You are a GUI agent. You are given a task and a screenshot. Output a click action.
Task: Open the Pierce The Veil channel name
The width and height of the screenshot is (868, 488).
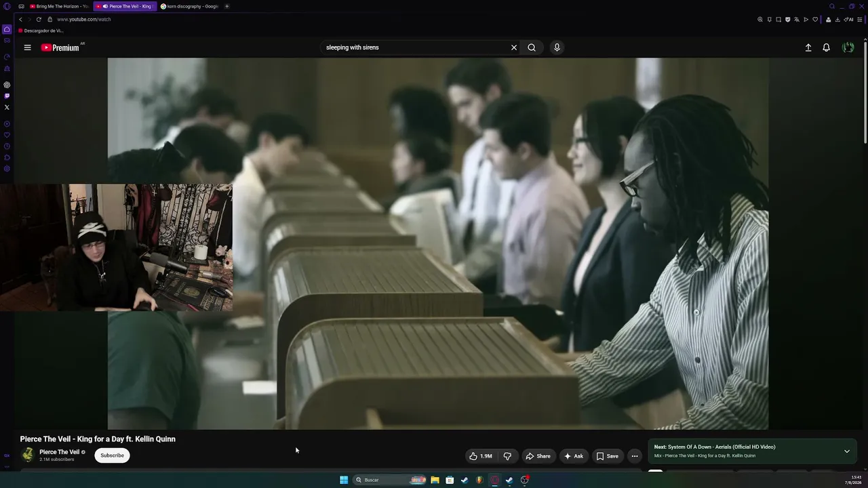(59, 452)
